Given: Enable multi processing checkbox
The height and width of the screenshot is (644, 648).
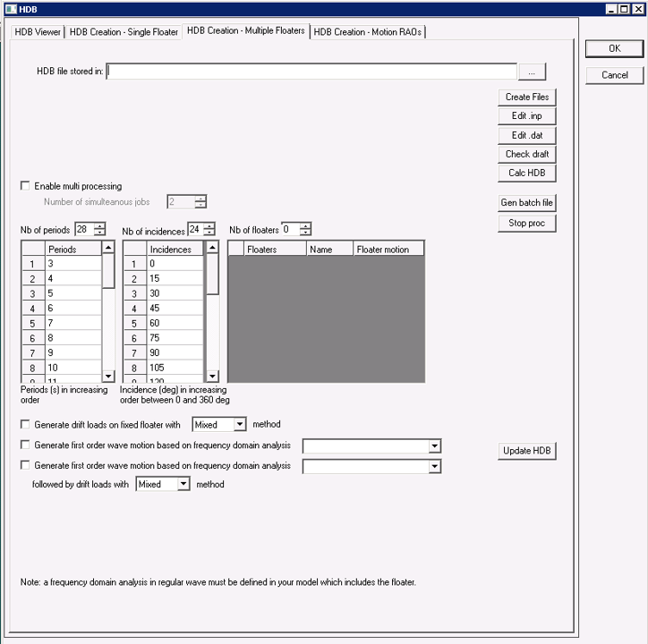Looking at the screenshot, I should [25, 186].
